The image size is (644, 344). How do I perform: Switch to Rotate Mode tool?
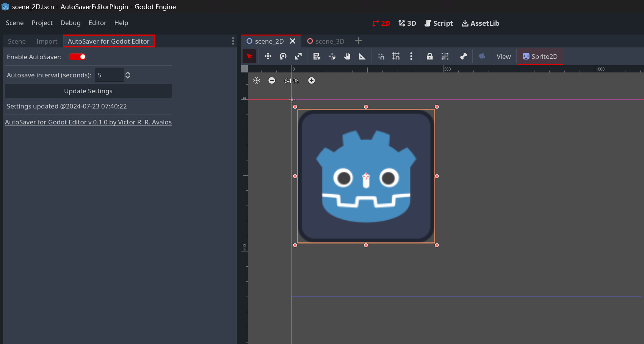(x=283, y=57)
